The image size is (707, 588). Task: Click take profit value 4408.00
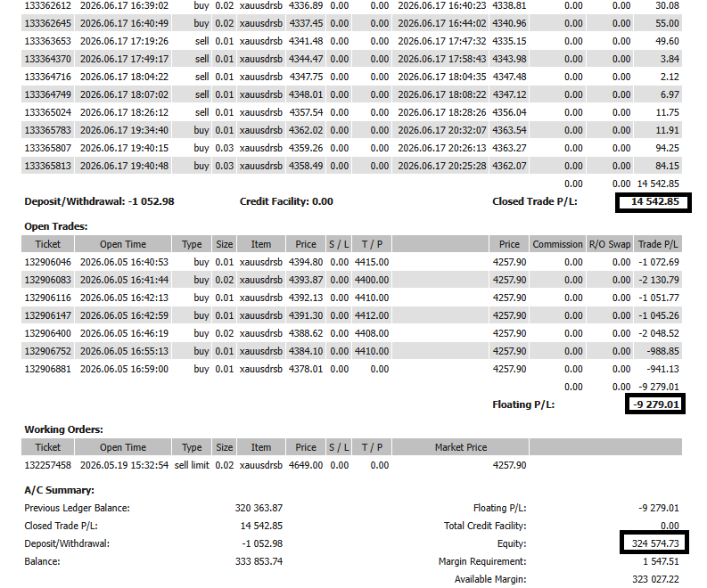tap(372, 333)
